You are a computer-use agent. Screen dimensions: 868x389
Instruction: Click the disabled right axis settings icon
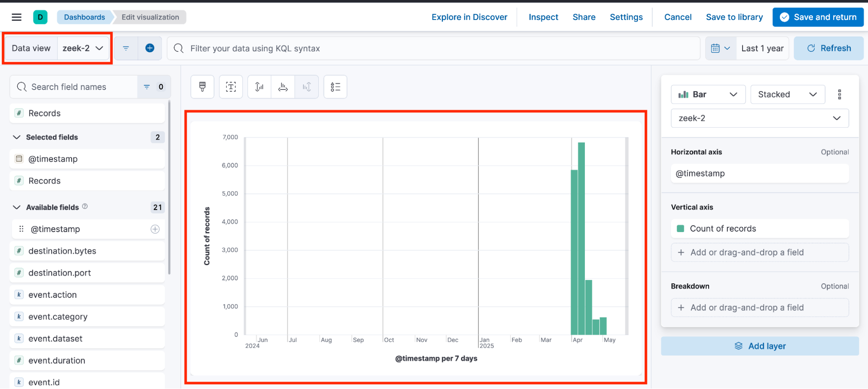(307, 87)
